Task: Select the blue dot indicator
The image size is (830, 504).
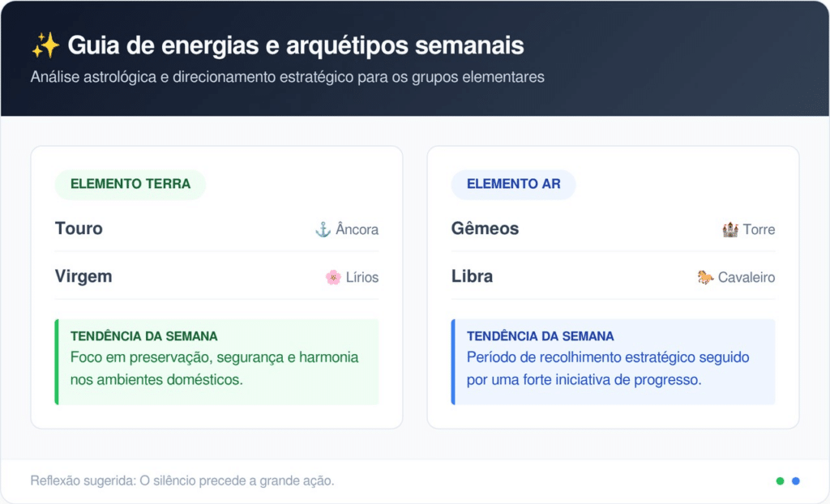Action: pos(796,481)
